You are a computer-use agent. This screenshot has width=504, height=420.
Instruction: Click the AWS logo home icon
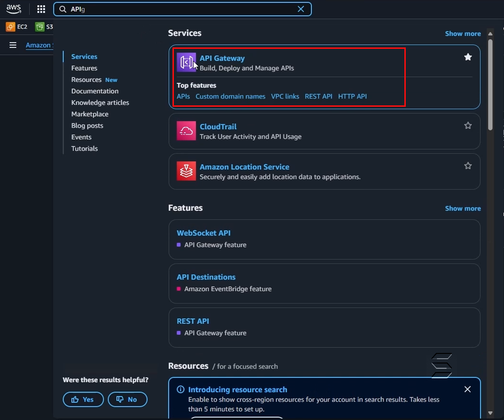13,9
